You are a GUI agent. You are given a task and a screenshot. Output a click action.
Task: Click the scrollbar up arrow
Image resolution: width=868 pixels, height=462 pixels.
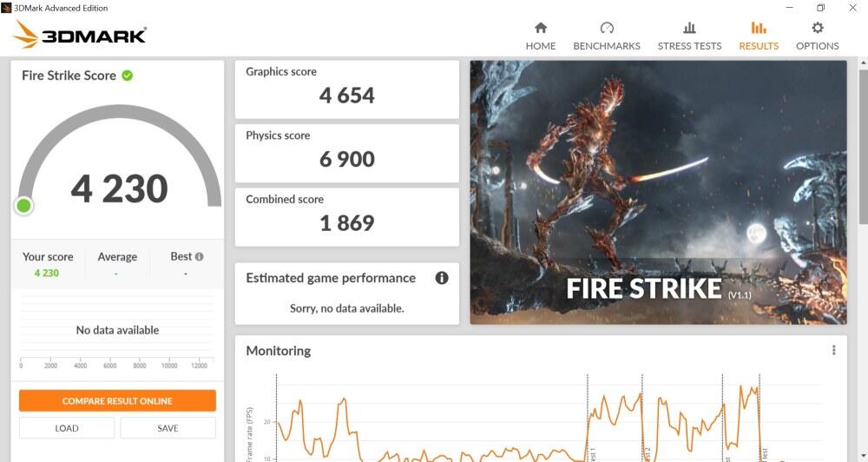coord(864,63)
